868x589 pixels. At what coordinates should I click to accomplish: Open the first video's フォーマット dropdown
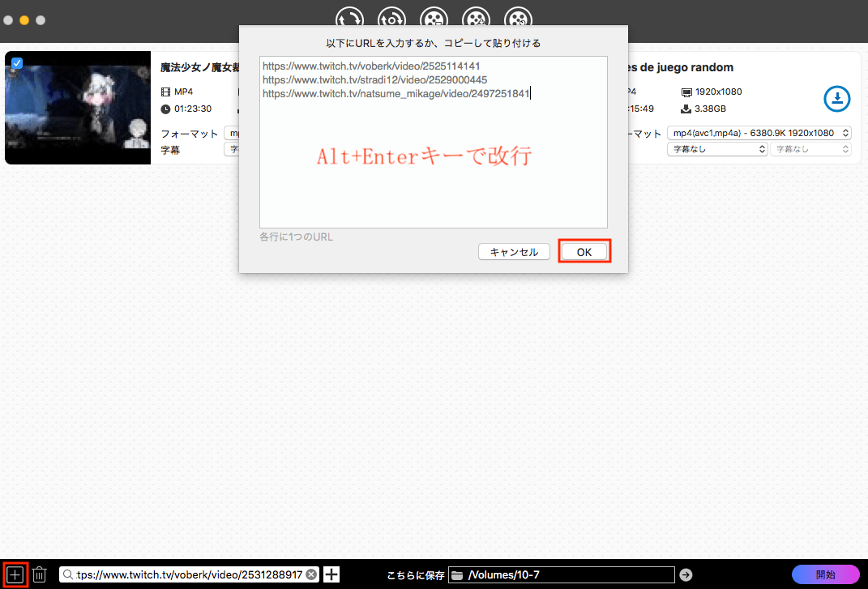(232, 133)
